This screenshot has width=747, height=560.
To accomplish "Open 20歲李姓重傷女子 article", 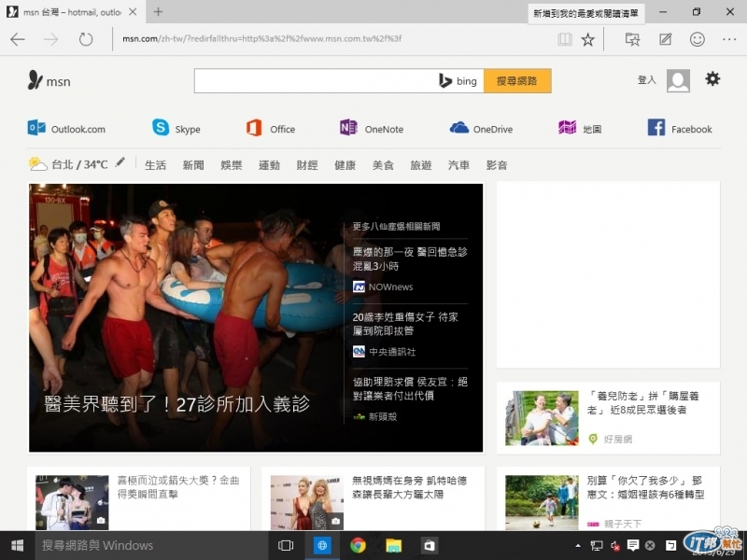I will click(x=405, y=324).
